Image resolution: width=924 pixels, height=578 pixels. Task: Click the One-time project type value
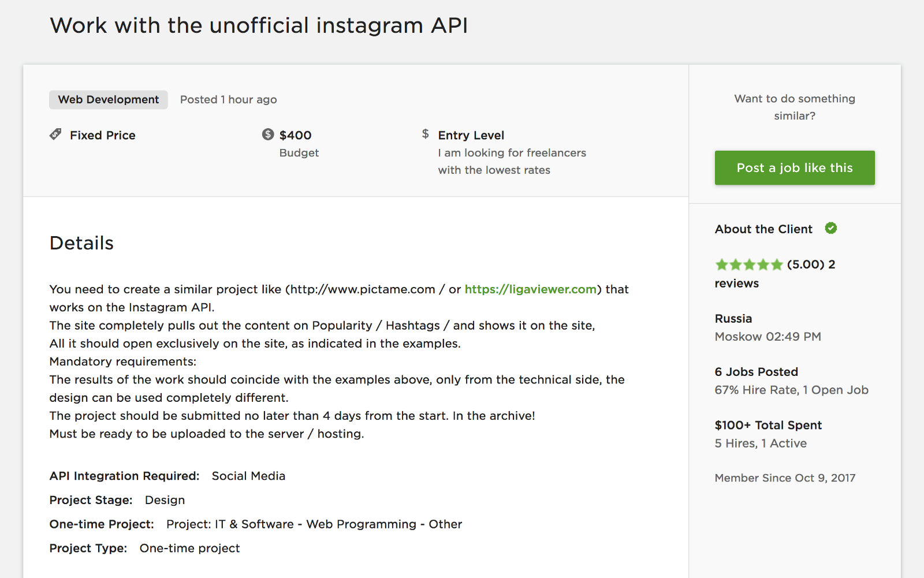coord(189,548)
